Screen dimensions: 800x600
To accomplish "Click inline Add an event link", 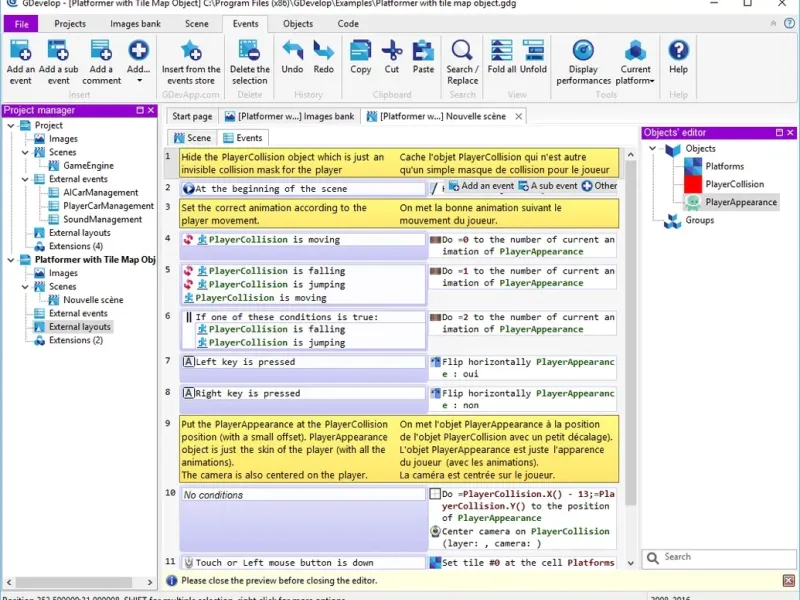I will pyautogui.click(x=481, y=186).
